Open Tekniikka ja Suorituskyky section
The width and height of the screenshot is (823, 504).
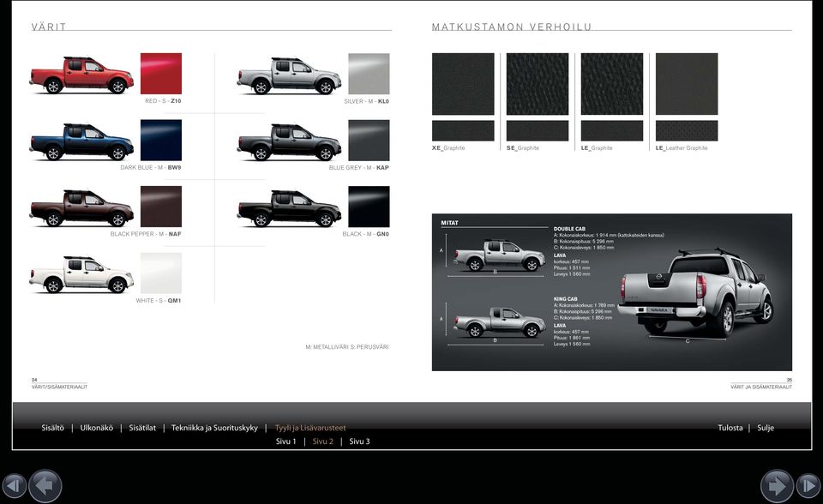tap(214, 428)
